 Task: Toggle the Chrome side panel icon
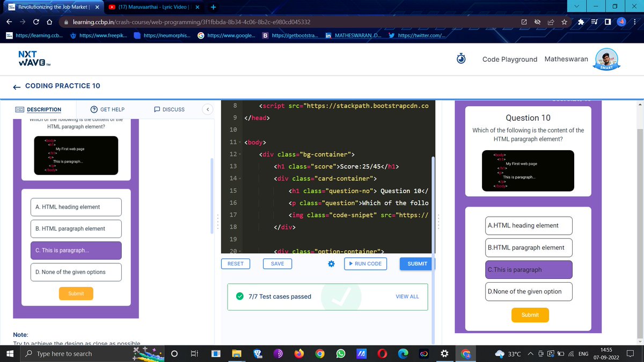pos(607,22)
